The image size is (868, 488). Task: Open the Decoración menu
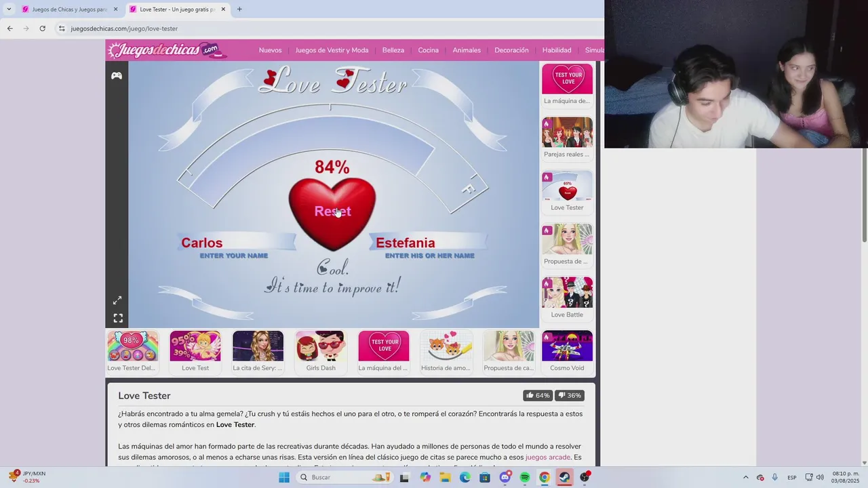click(511, 50)
